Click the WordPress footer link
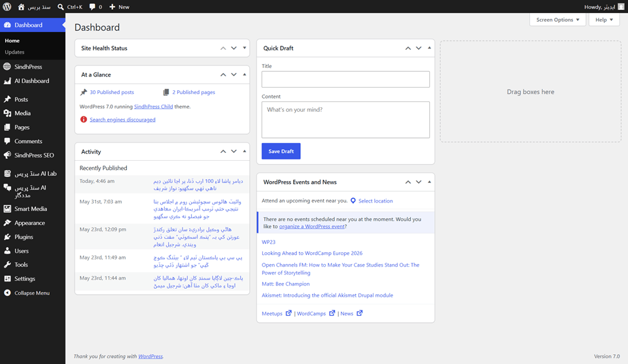 point(150,356)
